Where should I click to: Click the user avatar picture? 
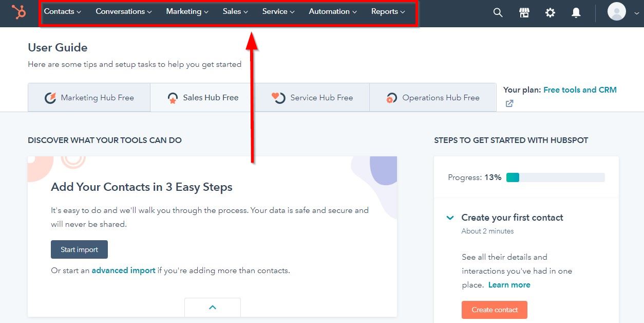(616, 11)
